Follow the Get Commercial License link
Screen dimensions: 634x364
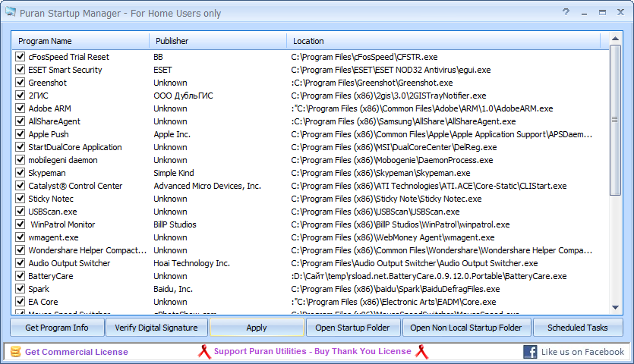77,352
